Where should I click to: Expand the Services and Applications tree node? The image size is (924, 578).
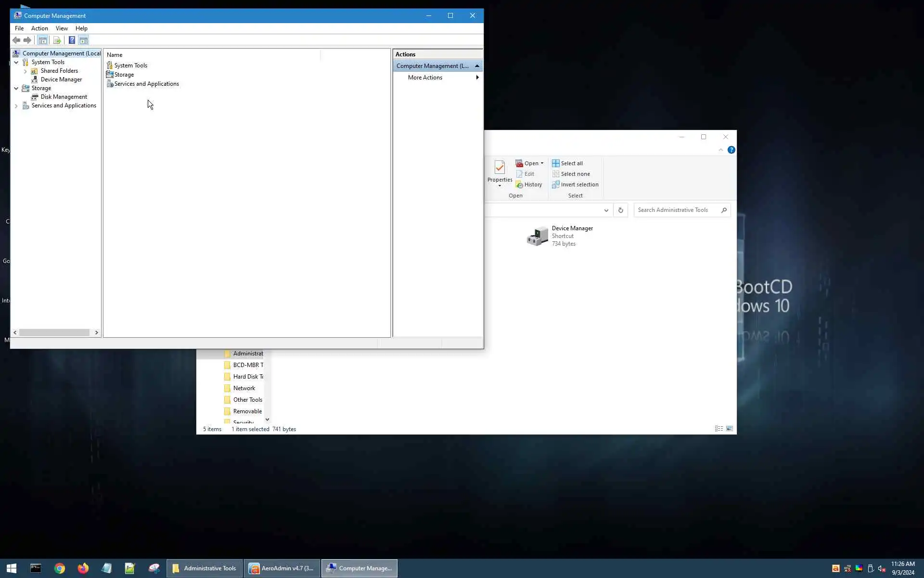point(16,106)
